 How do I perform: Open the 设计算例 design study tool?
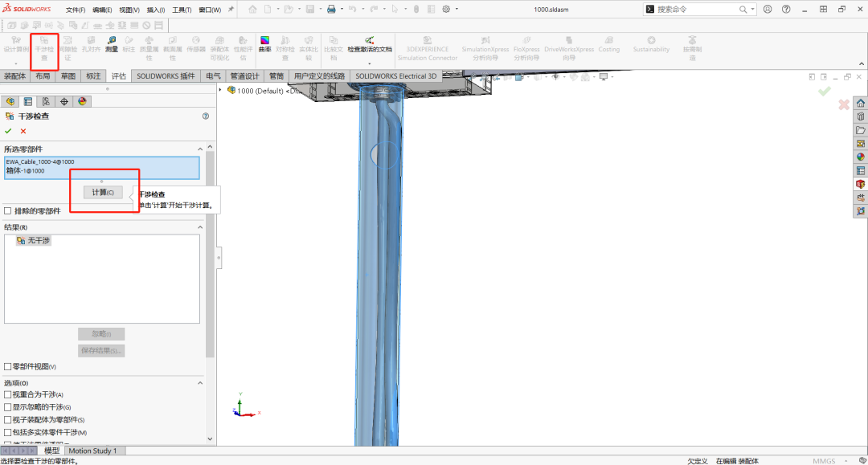16,44
